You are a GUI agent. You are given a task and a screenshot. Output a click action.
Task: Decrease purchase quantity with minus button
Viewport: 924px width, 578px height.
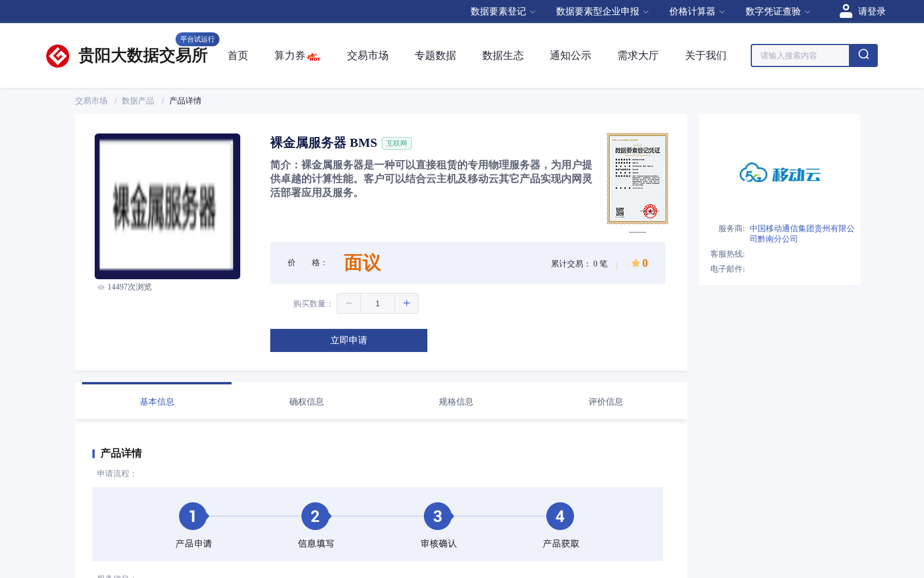pos(349,303)
